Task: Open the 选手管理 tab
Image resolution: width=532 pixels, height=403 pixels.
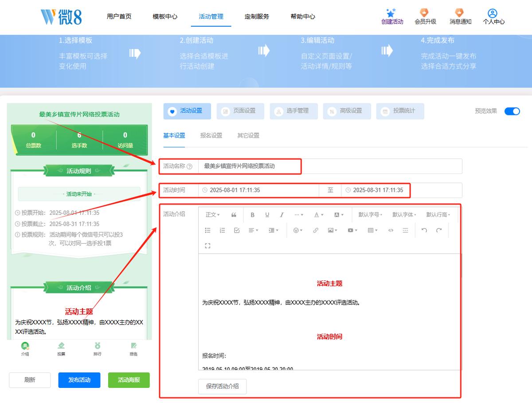Action: [293, 111]
